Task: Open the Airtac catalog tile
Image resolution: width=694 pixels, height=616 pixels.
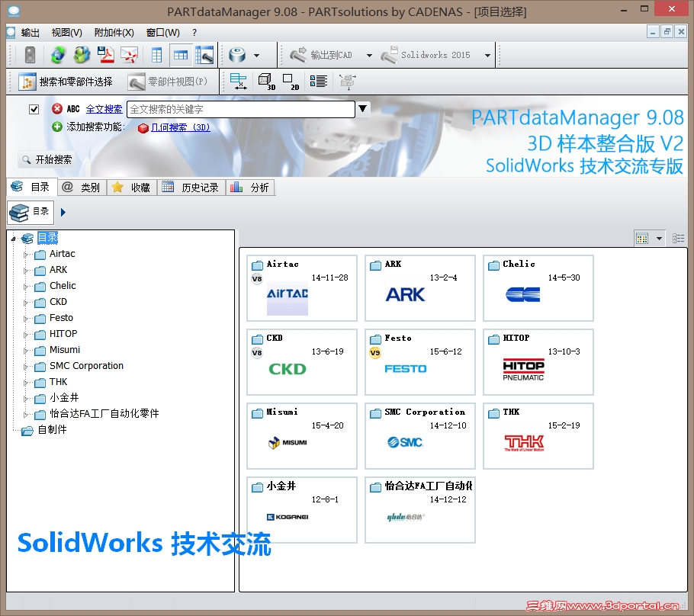Action: pyautogui.click(x=302, y=288)
